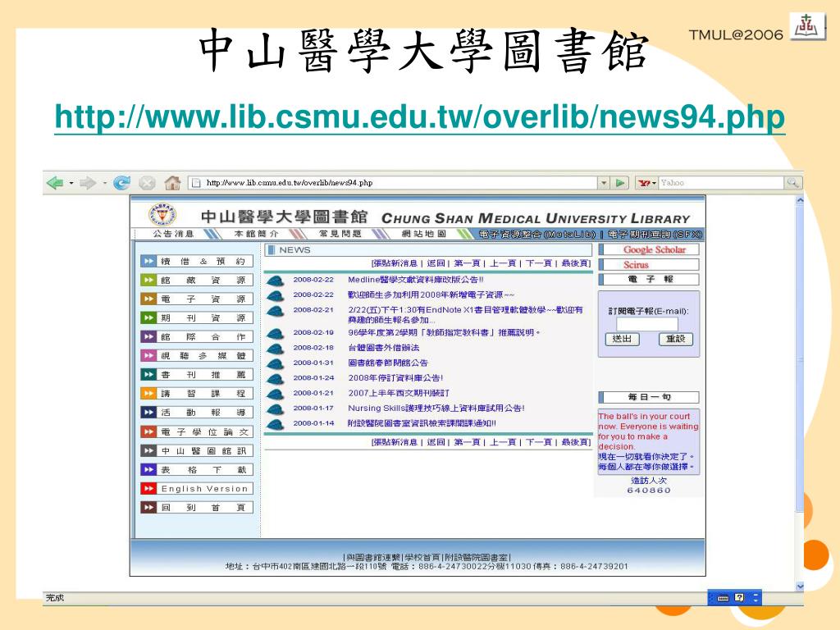Click the 講習課程 sidebar arrow icon
Screen dimensions: 840x630
click(148, 393)
